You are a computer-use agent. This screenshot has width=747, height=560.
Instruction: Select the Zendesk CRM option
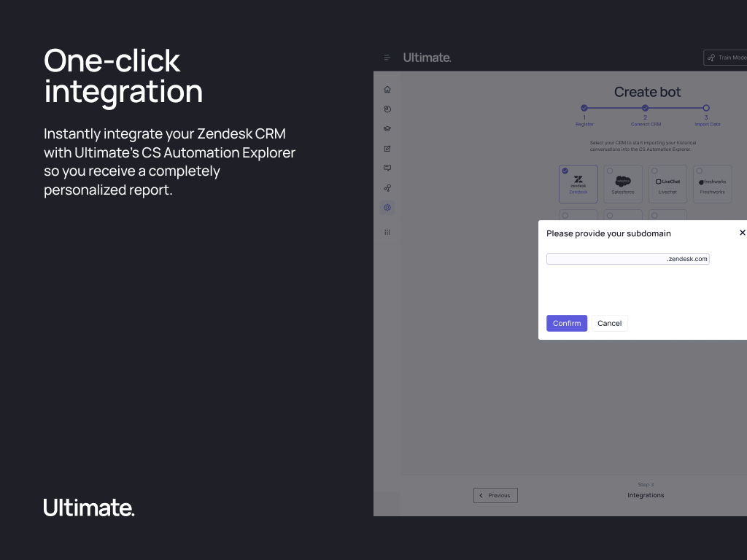pyautogui.click(x=578, y=184)
